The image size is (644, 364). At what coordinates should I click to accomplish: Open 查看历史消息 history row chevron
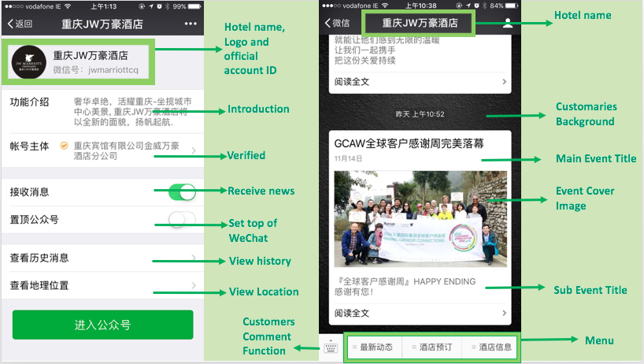(194, 258)
